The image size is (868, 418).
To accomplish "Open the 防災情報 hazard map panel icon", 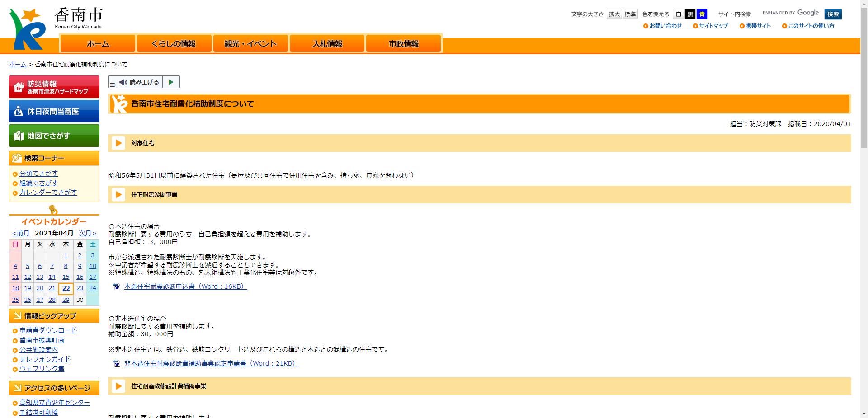I will pos(18,86).
